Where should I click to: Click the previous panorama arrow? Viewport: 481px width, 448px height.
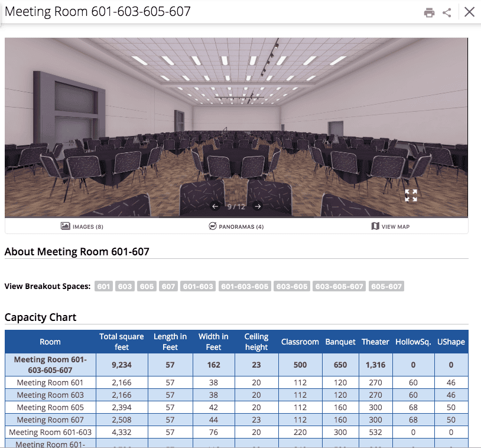[216, 206]
